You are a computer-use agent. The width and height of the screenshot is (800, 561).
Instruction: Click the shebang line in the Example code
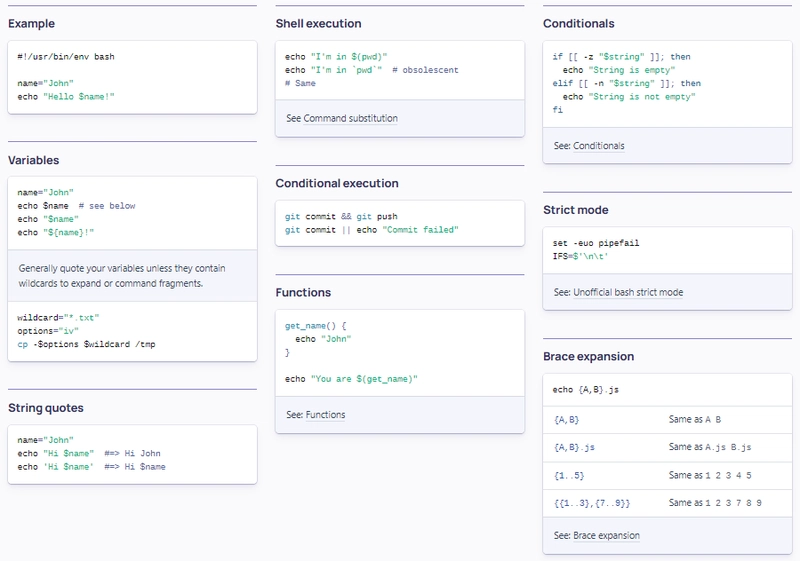point(66,57)
